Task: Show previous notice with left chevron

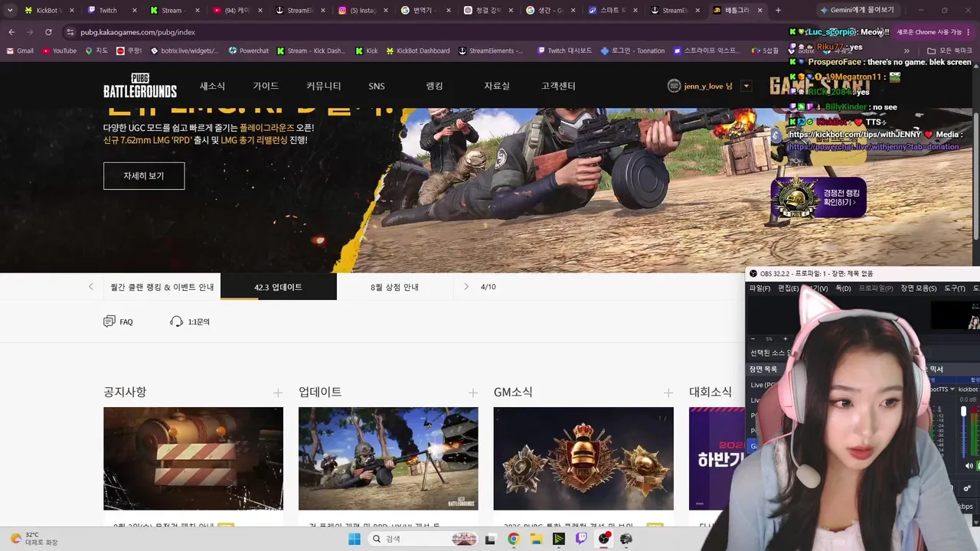Action: point(91,286)
